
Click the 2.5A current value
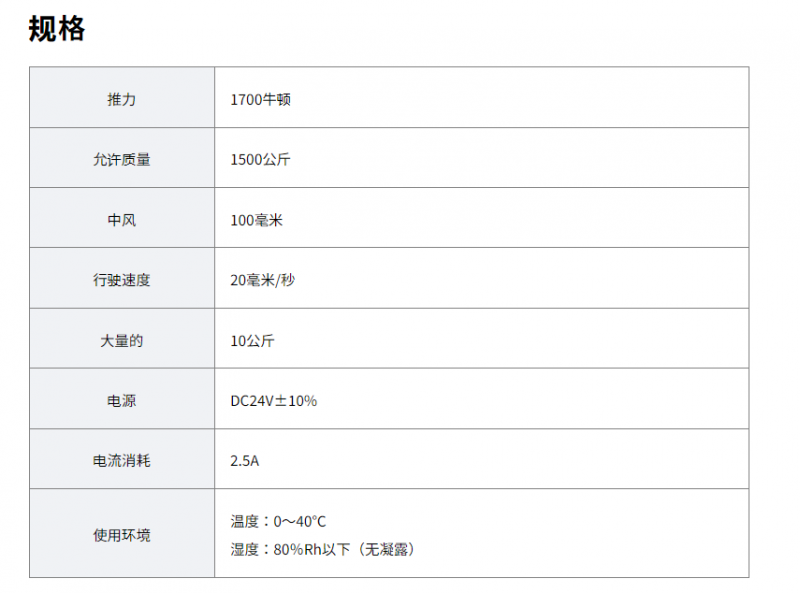point(245,461)
